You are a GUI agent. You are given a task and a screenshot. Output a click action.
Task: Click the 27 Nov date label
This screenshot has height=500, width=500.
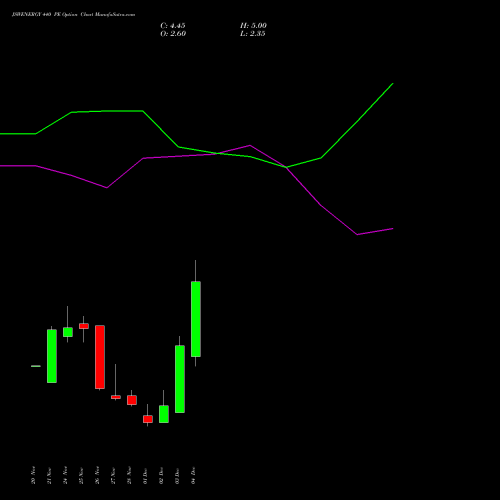coord(113,475)
